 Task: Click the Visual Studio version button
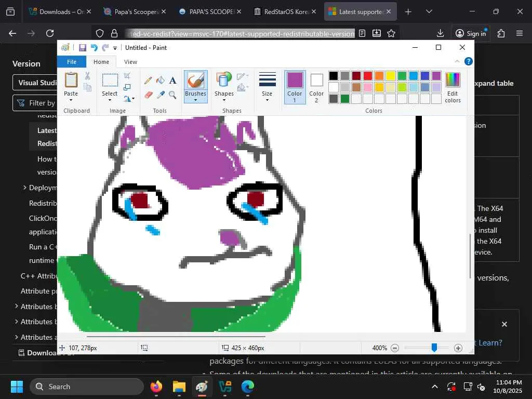[x=35, y=83]
